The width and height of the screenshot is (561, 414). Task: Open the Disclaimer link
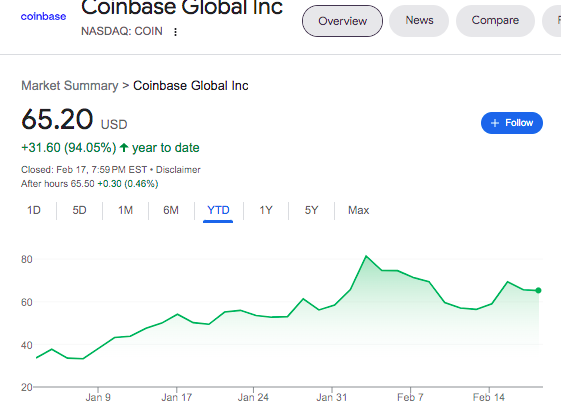178,170
